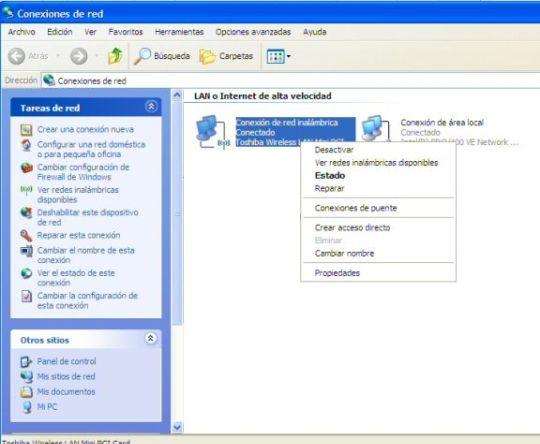
Task: Collapse the Otros sitios panel
Action: [x=150, y=339]
